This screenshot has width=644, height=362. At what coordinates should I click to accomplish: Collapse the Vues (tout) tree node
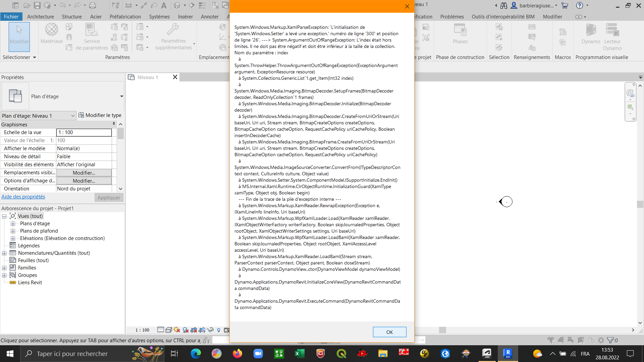tap(4, 216)
